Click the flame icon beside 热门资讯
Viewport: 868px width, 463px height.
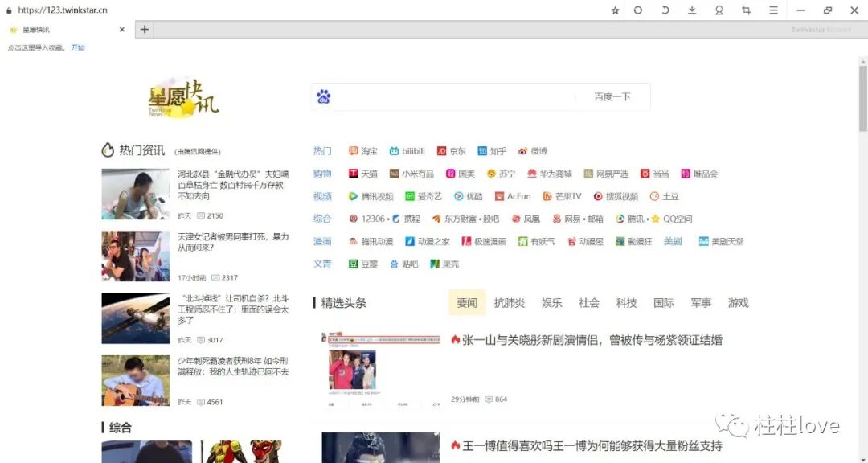(108, 150)
